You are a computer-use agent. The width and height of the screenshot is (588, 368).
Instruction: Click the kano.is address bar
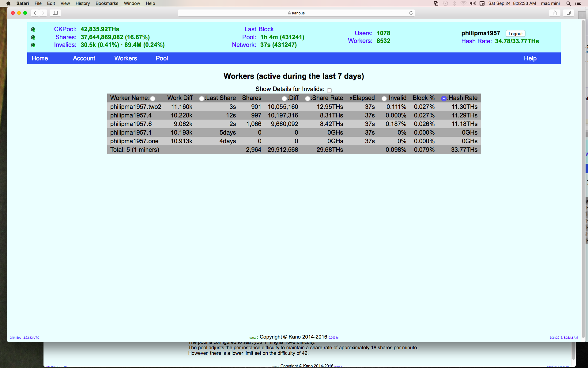(296, 13)
